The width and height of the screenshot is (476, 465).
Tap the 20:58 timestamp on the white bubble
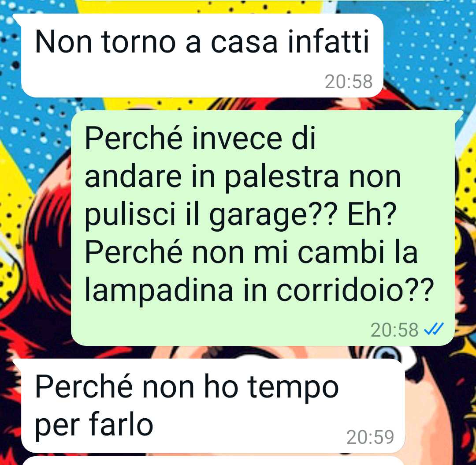pyautogui.click(x=349, y=82)
